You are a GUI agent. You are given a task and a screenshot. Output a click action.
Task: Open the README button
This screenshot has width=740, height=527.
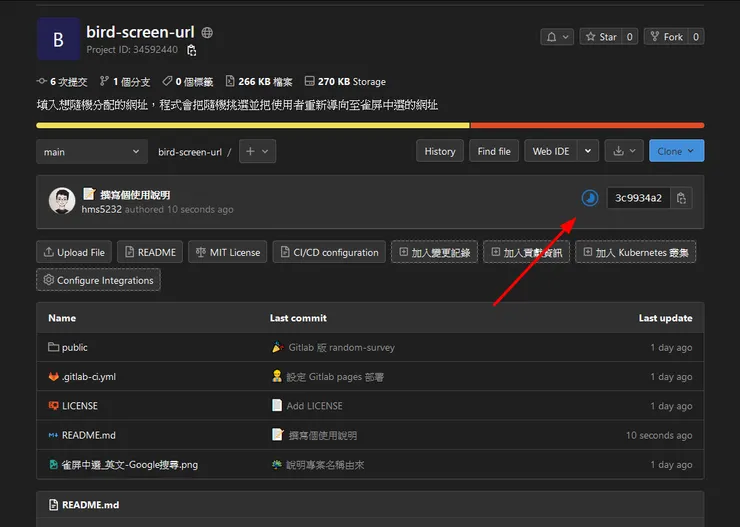pos(150,252)
